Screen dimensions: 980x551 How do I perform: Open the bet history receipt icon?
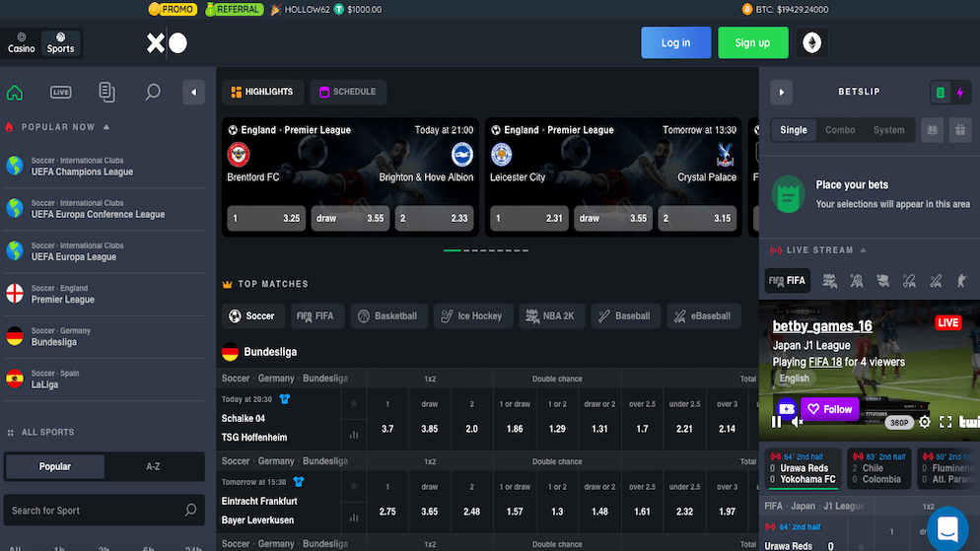pyautogui.click(x=106, y=93)
